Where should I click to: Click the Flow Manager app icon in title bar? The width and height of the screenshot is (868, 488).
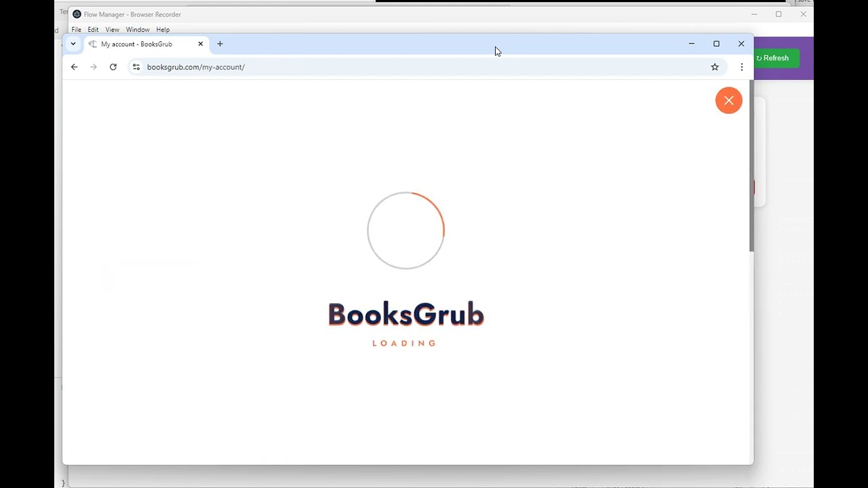77,14
